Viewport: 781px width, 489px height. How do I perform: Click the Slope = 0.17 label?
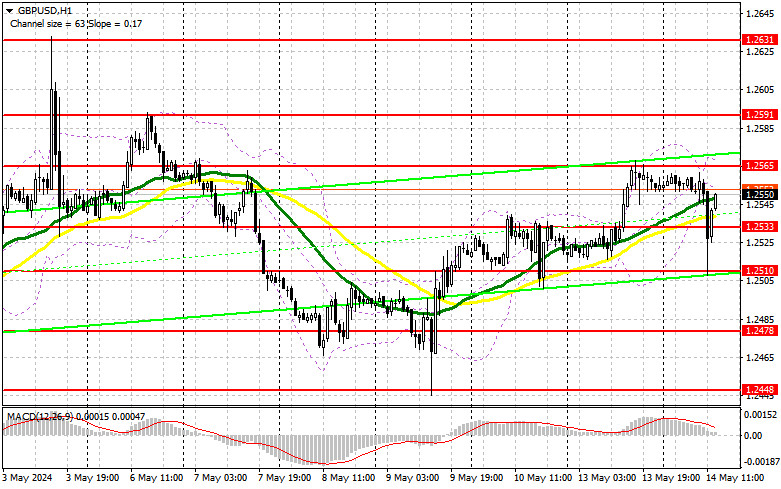[x=116, y=23]
